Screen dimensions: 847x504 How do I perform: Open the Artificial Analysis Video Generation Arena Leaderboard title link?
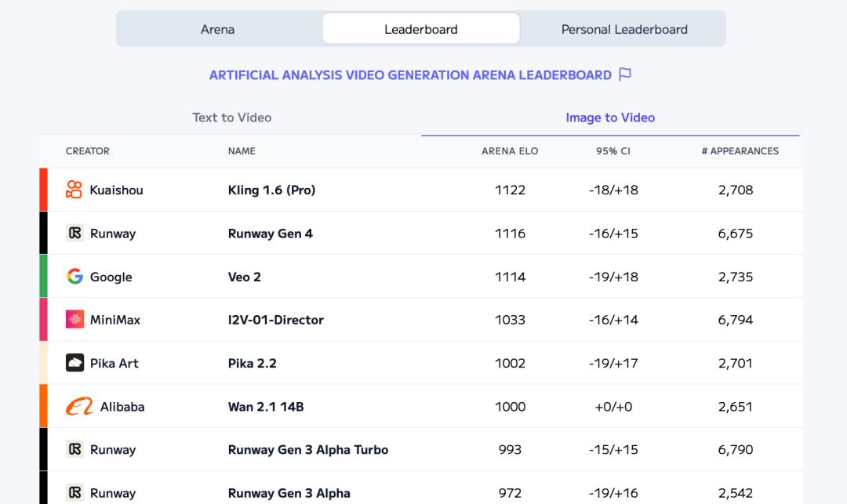(x=410, y=75)
